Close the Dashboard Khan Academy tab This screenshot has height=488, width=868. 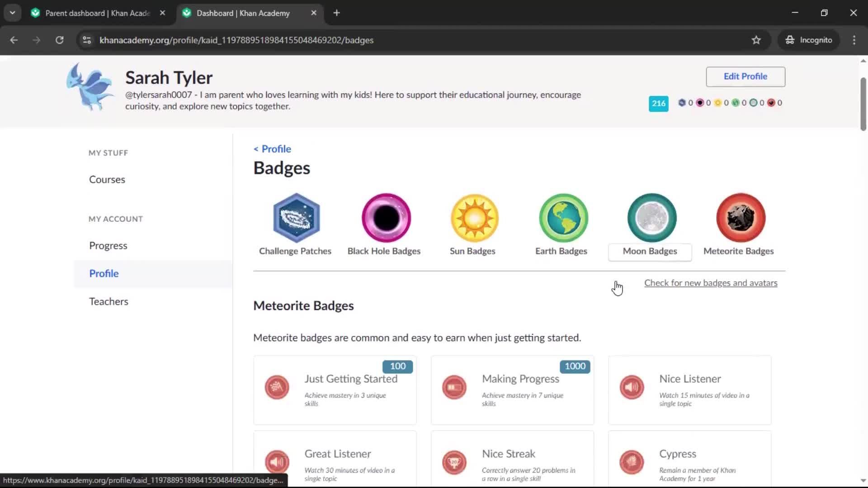click(x=314, y=13)
